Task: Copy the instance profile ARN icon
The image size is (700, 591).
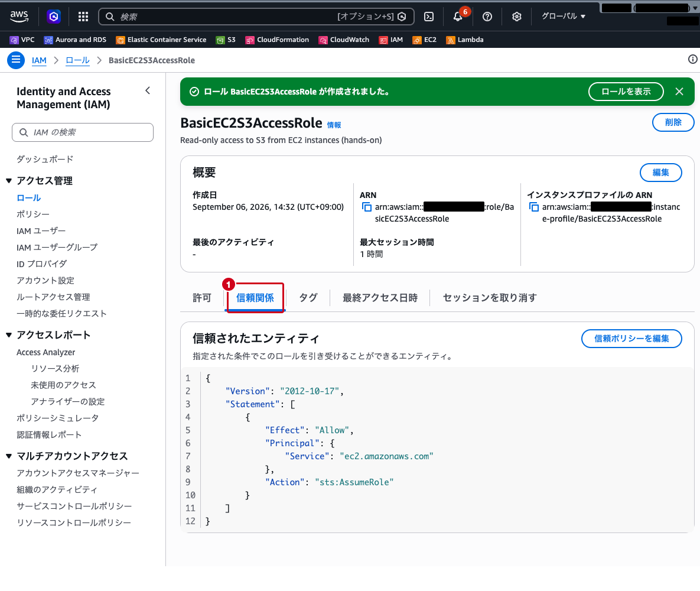Action: (x=533, y=207)
